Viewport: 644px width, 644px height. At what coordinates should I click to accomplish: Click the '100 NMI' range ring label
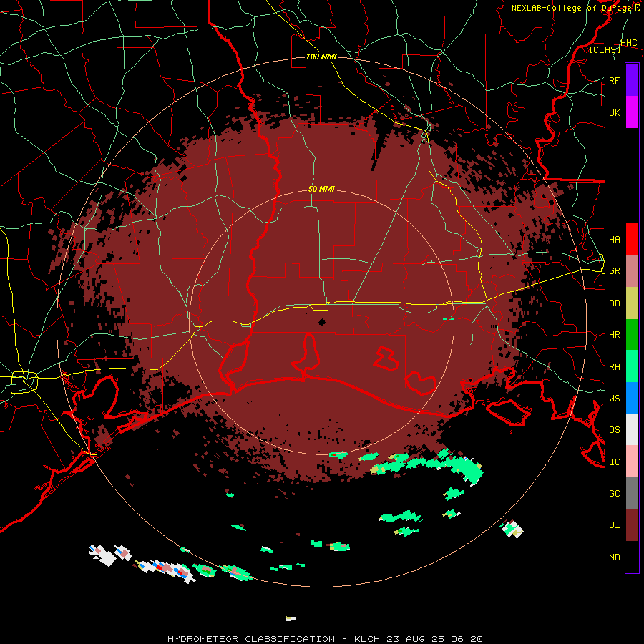(x=321, y=57)
